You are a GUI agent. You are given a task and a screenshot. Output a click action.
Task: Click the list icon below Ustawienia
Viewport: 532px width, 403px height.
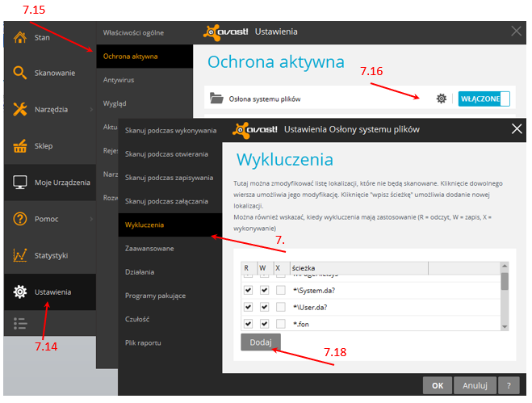coord(20,324)
